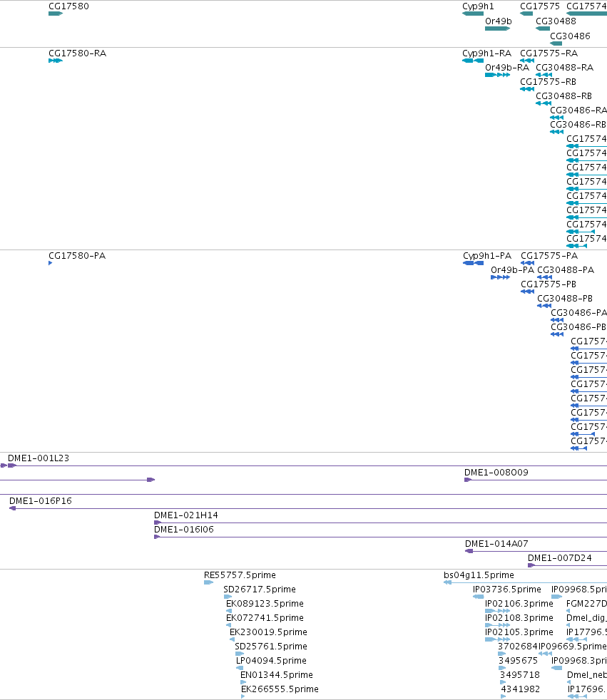Select the DME1-008O09 BAC clone label
Screen dimensions: 607x700
[x=496, y=473]
